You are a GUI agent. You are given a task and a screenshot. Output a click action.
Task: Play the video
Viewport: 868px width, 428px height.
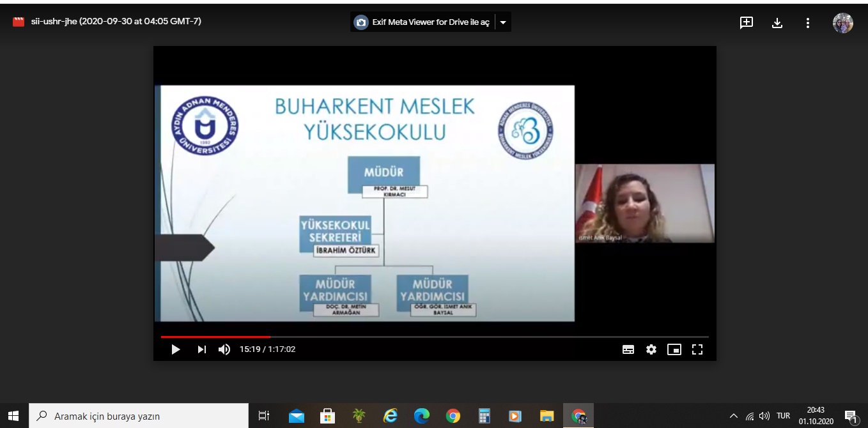[176, 349]
